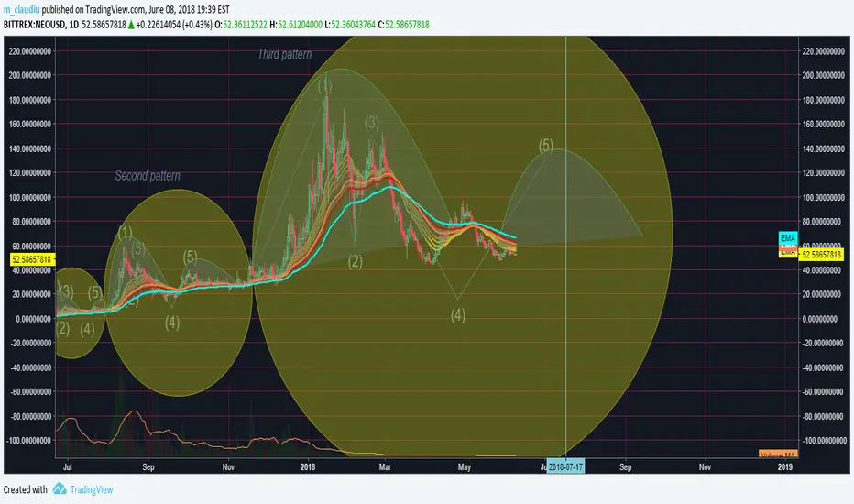Click the 'May' label on the time axis
854x504 pixels.
(465, 467)
